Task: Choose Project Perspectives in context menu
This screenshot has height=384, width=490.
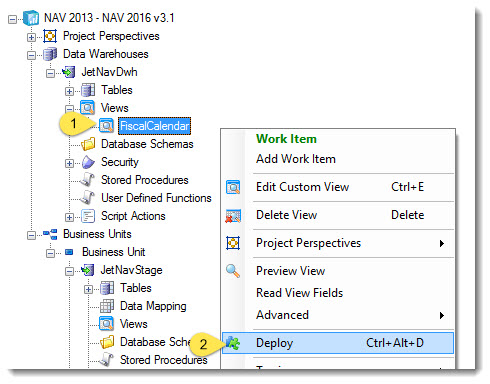Action: click(x=338, y=243)
